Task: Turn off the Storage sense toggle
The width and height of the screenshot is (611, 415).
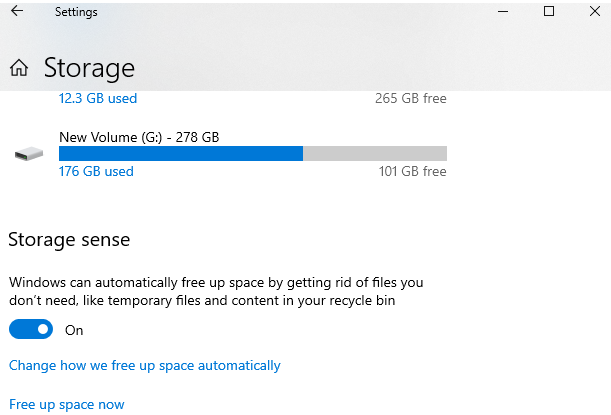Action: click(x=30, y=329)
